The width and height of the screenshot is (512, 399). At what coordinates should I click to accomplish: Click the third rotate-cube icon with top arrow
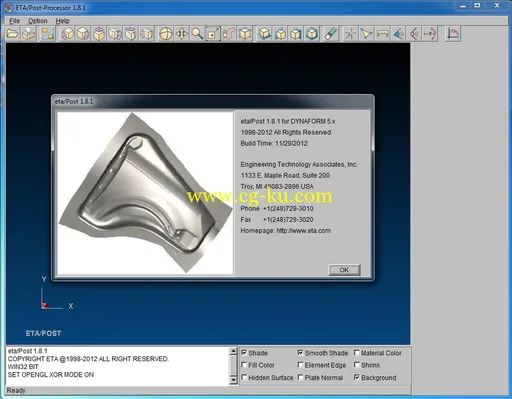point(99,34)
